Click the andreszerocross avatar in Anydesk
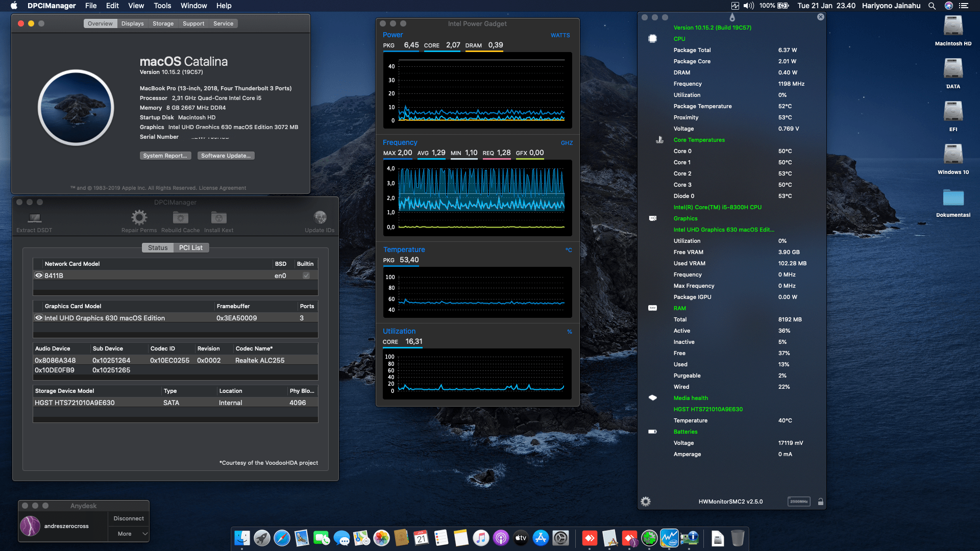 pyautogui.click(x=30, y=526)
